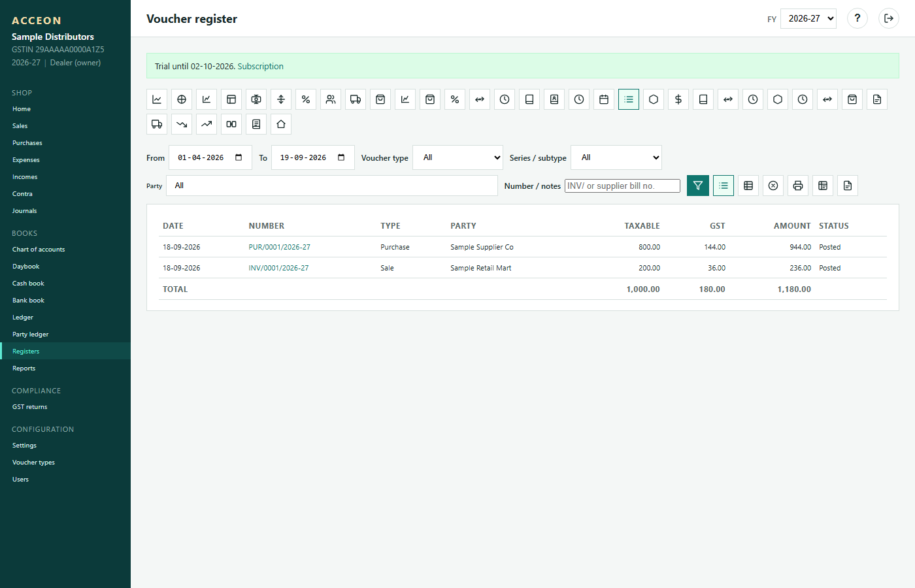Click the dollar sign icon shortcut
Viewport: 915px width, 588px height.
[x=678, y=99]
